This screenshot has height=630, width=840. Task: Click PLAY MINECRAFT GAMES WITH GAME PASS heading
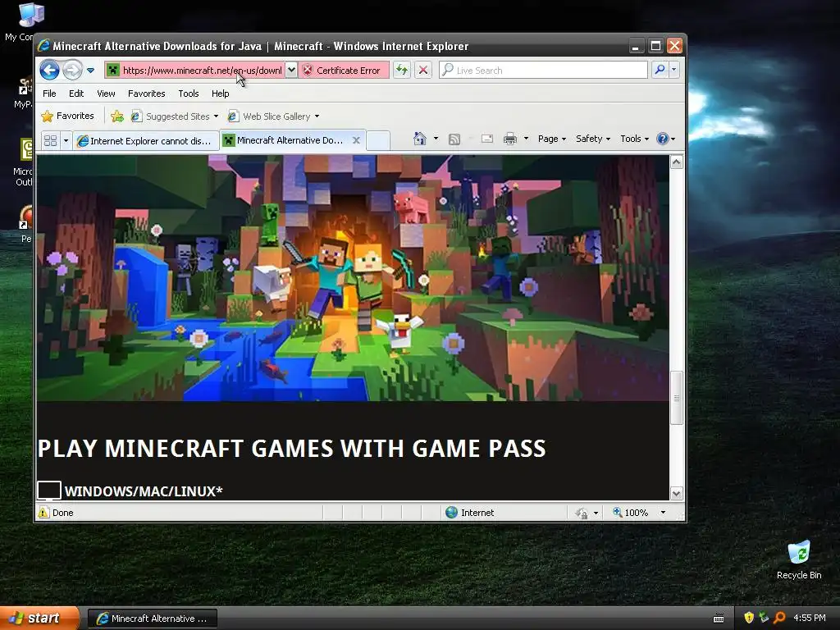point(292,449)
